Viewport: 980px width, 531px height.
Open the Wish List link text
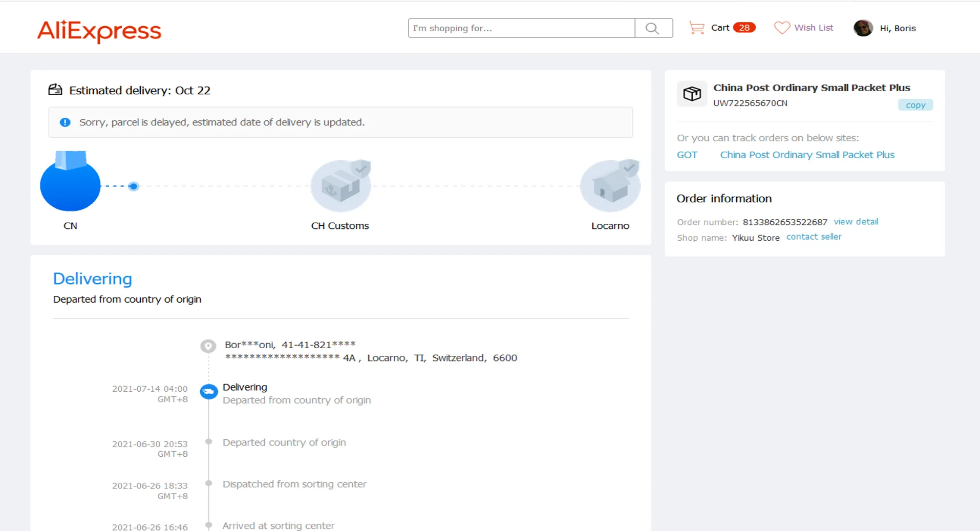[x=814, y=28]
